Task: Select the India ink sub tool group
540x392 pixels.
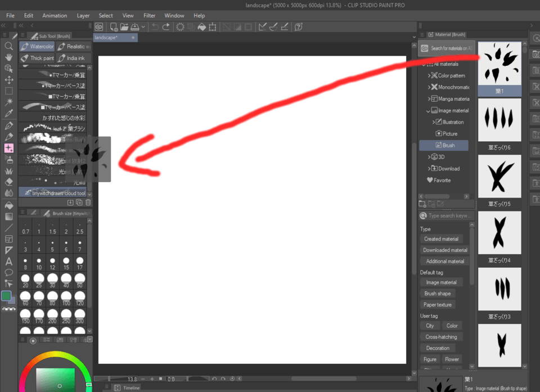Action: tap(74, 58)
